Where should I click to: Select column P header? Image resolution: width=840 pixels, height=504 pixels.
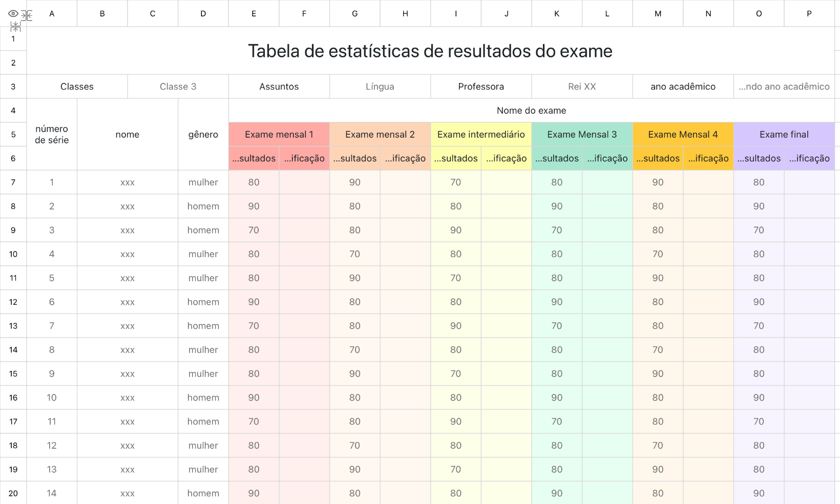[809, 13]
